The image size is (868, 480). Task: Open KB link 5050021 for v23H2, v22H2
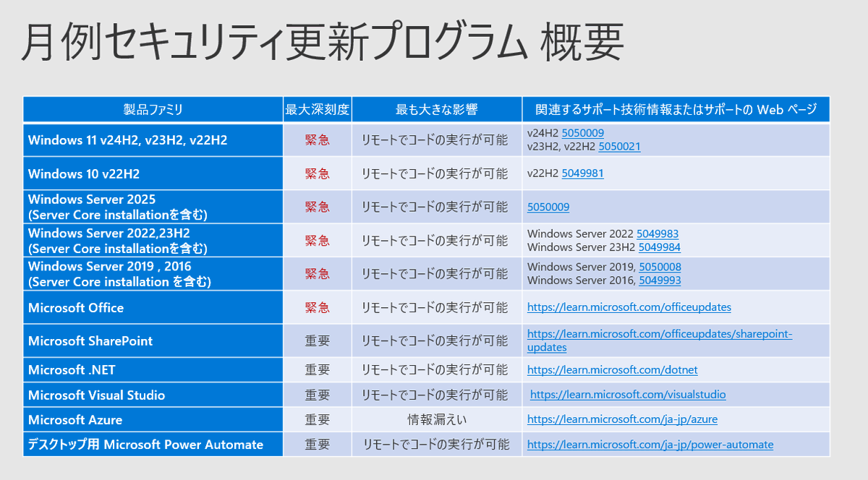(619, 146)
